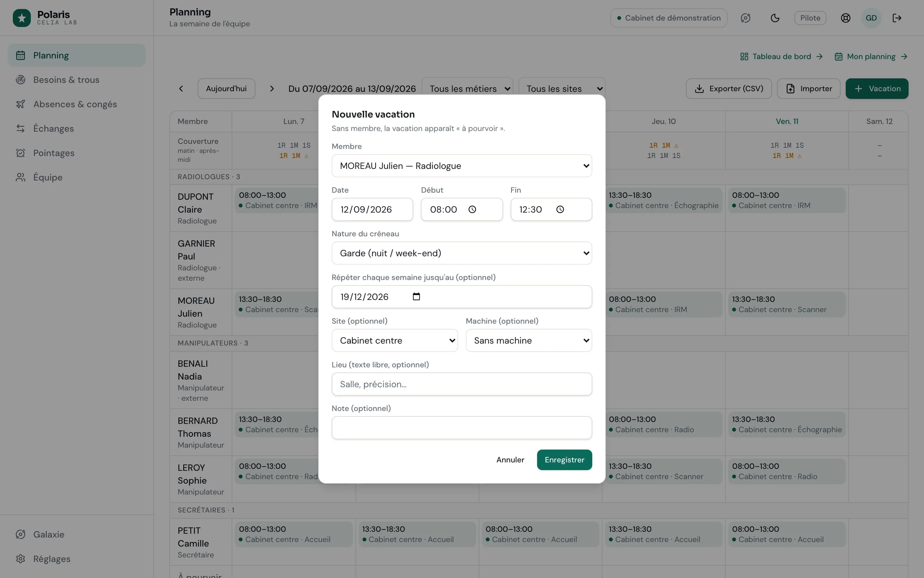The image size is (924, 578).
Task: Open Mon planning link
Action: 870,57
